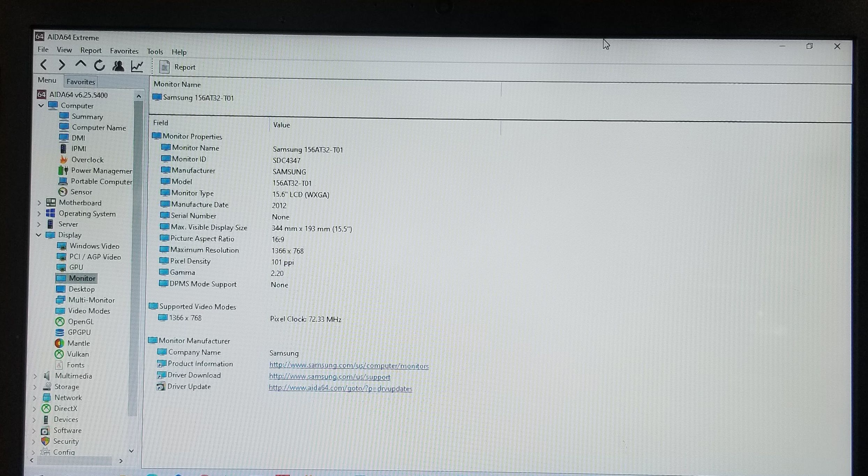Click the Up level arrow icon
Viewport: 868px width, 476px height.
(x=81, y=65)
